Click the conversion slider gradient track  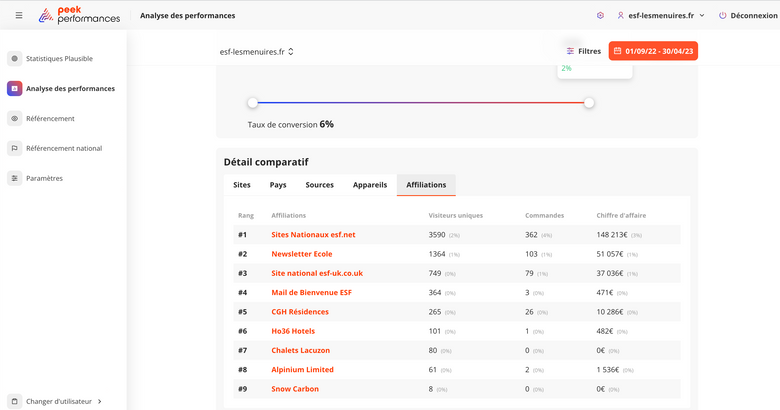tap(421, 103)
